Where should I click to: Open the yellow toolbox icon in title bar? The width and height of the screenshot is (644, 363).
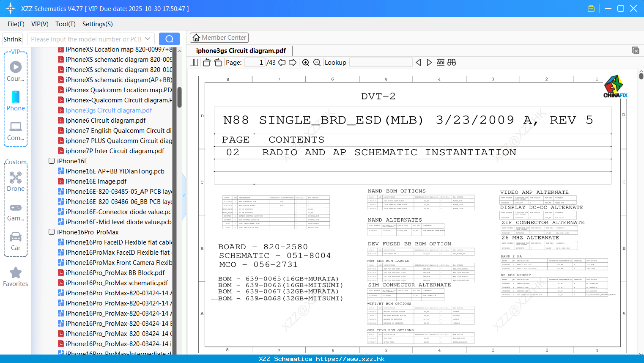pyautogui.click(x=591, y=8)
